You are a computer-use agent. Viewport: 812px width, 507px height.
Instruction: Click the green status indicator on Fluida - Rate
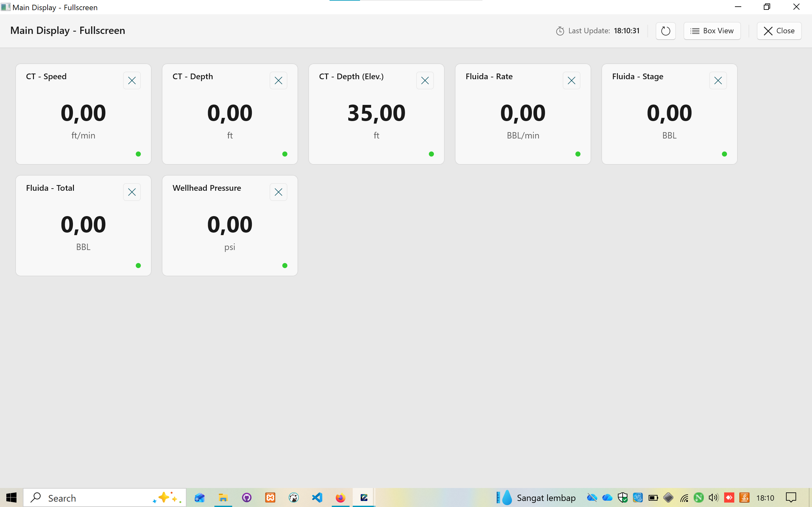coord(578,154)
